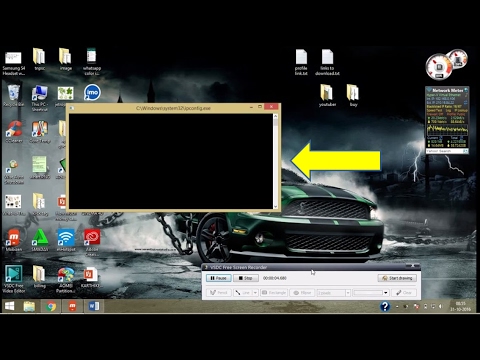Click the CPU gauge desktop gadget
This screenshot has height=360, width=480.
click(x=439, y=66)
